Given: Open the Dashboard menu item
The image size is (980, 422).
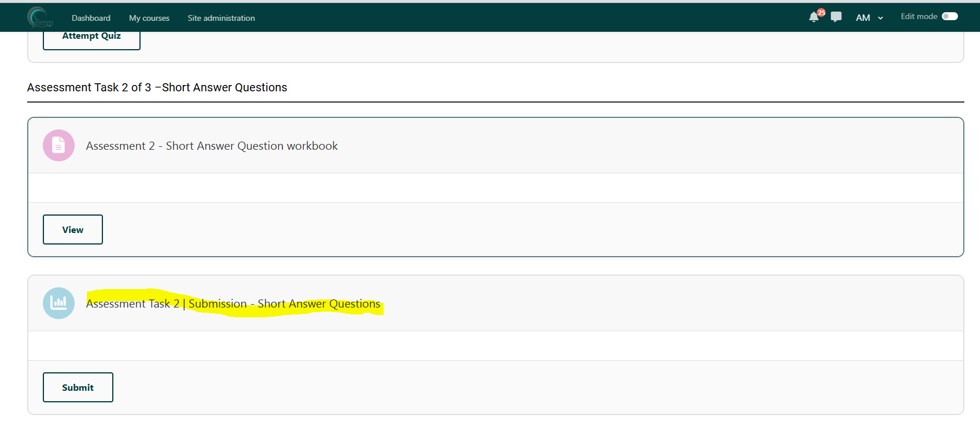Looking at the screenshot, I should click(x=91, y=18).
